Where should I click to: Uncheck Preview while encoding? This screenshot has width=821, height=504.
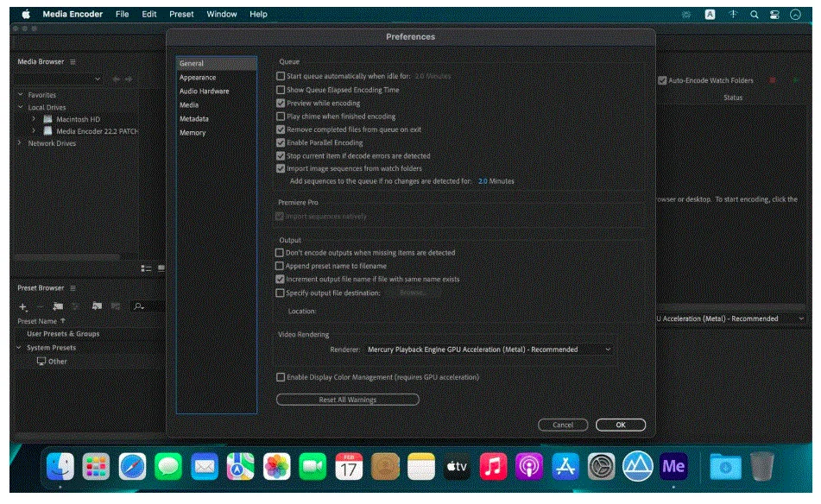coord(281,104)
